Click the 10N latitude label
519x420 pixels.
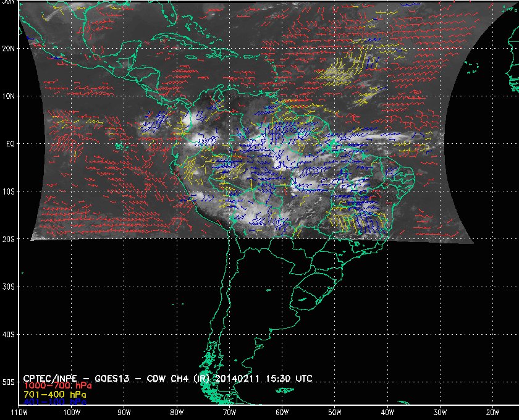point(8,96)
